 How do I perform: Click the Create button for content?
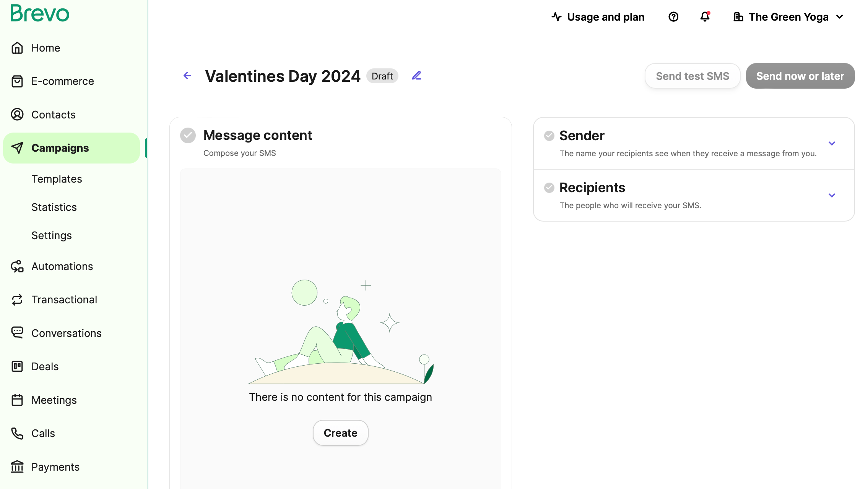click(340, 432)
